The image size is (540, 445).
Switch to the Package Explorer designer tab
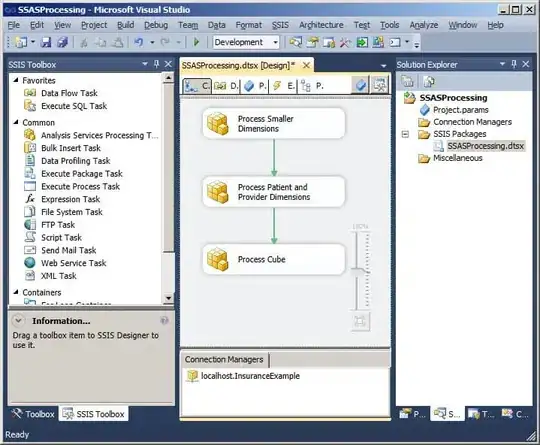click(312, 86)
